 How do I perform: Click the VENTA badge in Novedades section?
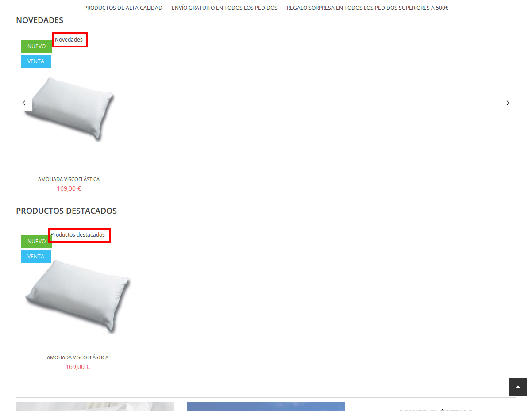click(x=36, y=61)
